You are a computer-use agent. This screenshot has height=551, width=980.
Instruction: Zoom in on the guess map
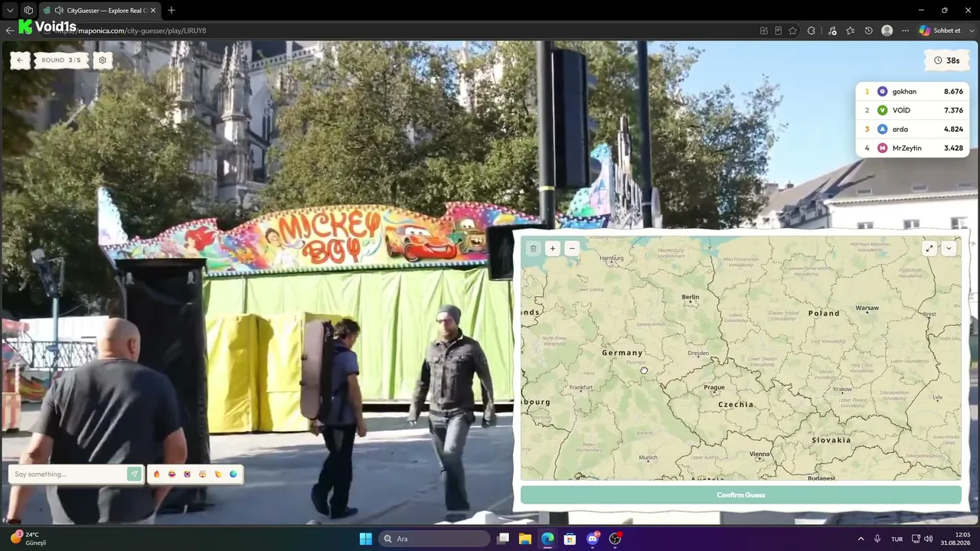coord(553,248)
